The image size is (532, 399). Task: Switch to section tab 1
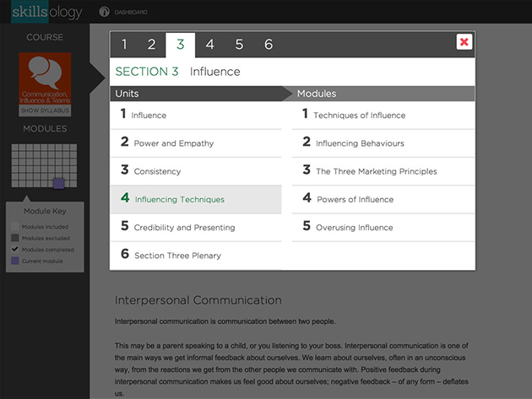tap(124, 45)
